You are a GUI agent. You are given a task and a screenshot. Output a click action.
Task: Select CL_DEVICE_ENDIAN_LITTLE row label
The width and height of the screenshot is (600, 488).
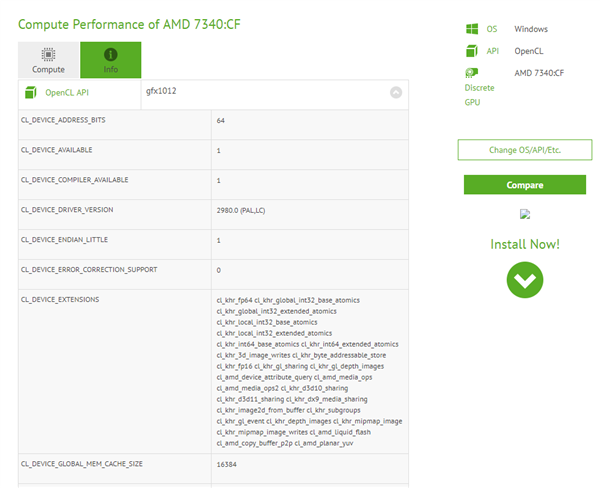click(x=64, y=240)
